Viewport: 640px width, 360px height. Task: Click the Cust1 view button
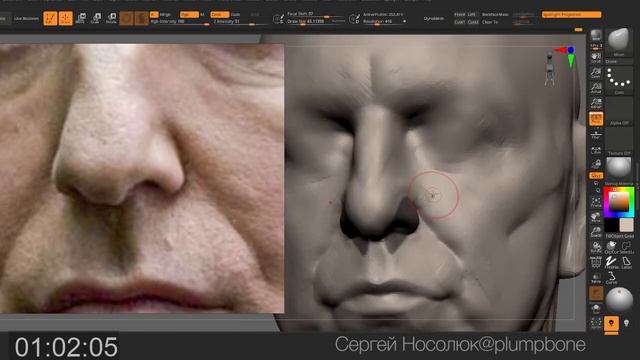click(x=459, y=22)
